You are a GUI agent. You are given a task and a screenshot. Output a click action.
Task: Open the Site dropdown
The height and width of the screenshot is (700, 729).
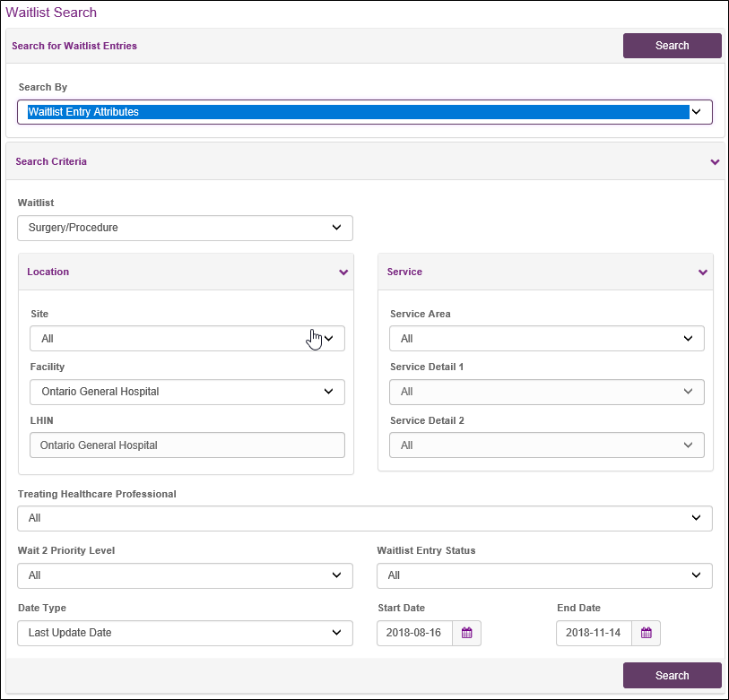(x=187, y=339)
